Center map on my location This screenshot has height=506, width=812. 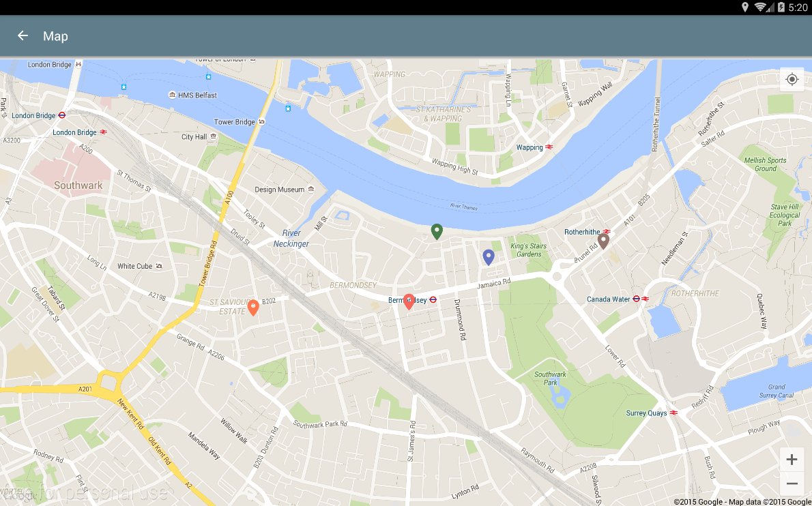coord(792,80)
